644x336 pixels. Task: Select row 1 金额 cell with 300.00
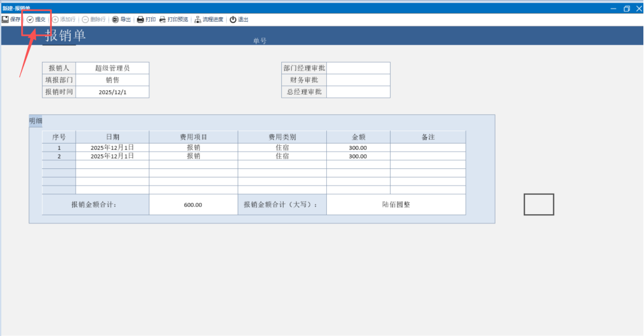coord(358,148)
